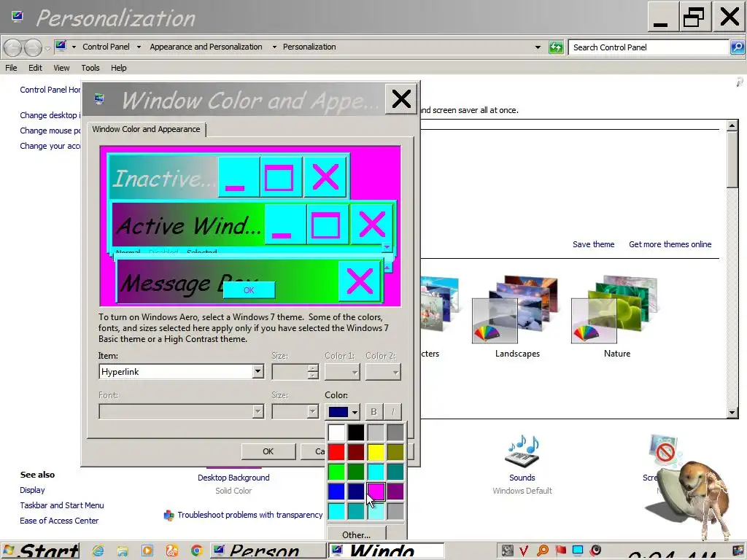Toggle the Italic font button
The width and height of the screenshot is (747, 560).
392,411
